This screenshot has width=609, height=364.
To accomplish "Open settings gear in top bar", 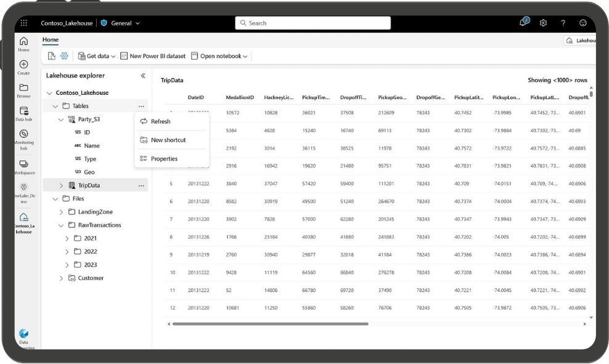I will [x=543, y=23].
